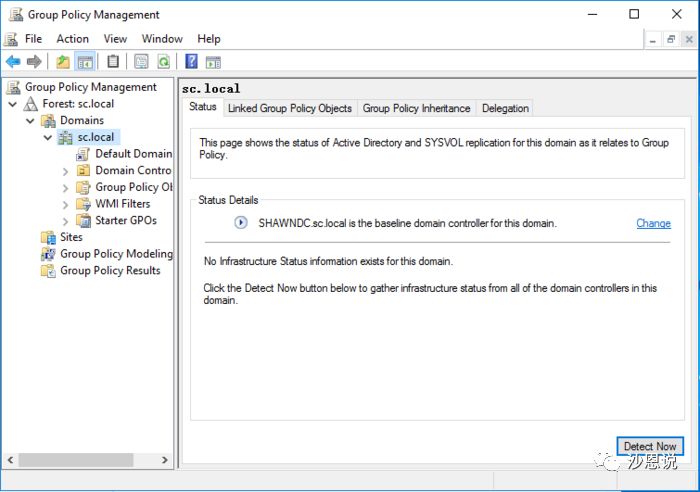Image resolution: width=700 pixels, height=492 pixels.
Task: Switch to the Delegation tab
Action: (x=505, y=108)
